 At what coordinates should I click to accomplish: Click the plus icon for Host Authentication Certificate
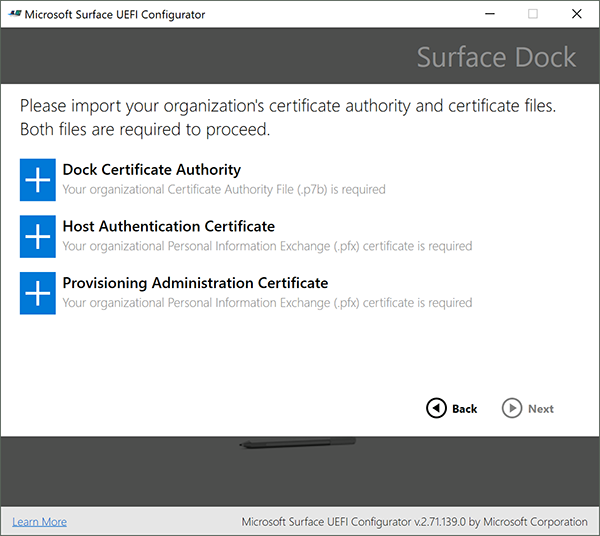(38, 236)
